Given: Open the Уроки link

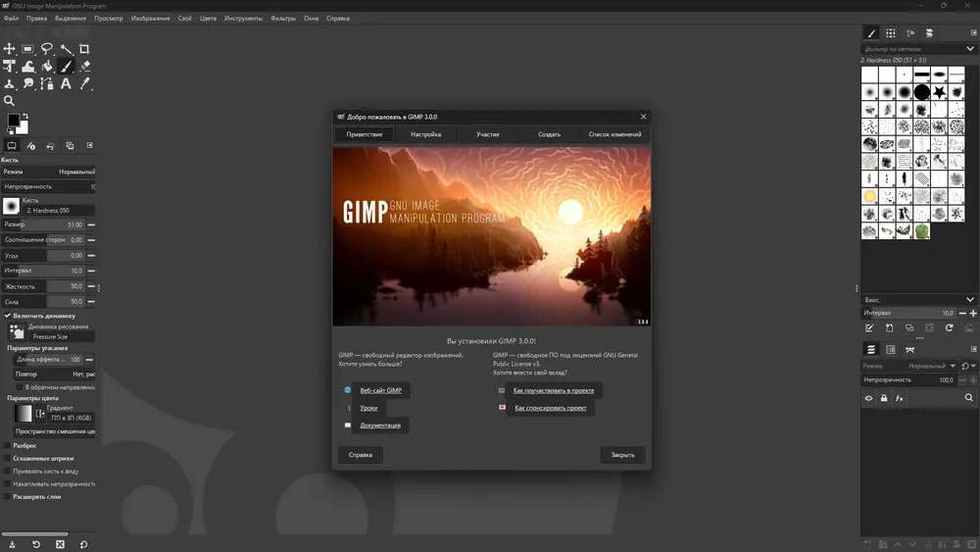Looking at the screenshot, I should coord(368,408).
